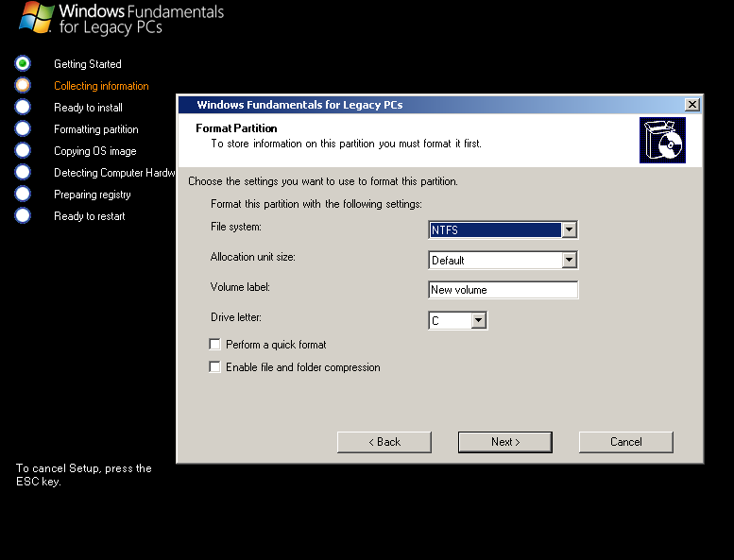This screenshot has width=734, height=560.
Task: Click the Copying OS image label
Action: coord(95,151)
